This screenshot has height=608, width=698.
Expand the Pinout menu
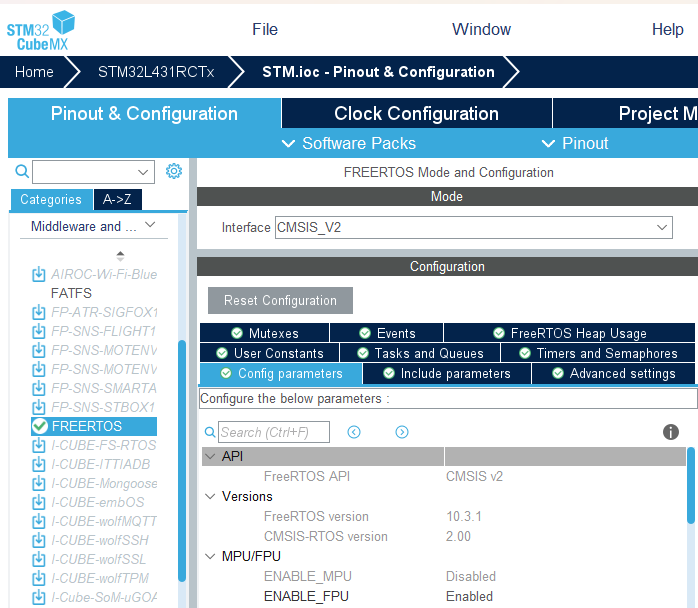(575, 143)
